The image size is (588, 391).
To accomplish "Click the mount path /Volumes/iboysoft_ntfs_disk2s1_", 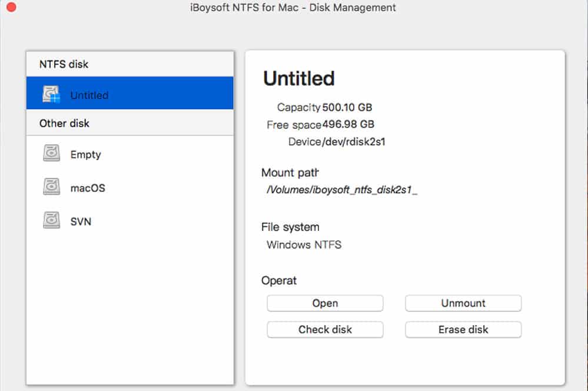I will tap(342, 190).
